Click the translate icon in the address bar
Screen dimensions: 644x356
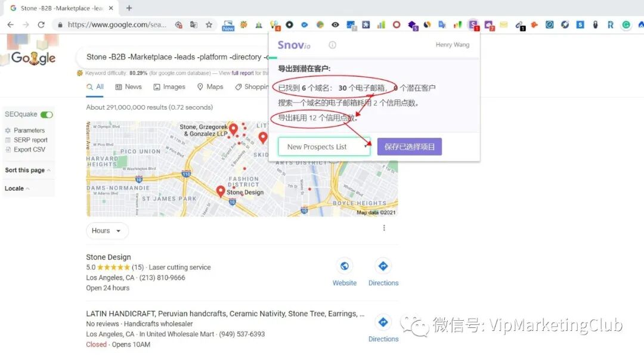(x=193, y=24)
